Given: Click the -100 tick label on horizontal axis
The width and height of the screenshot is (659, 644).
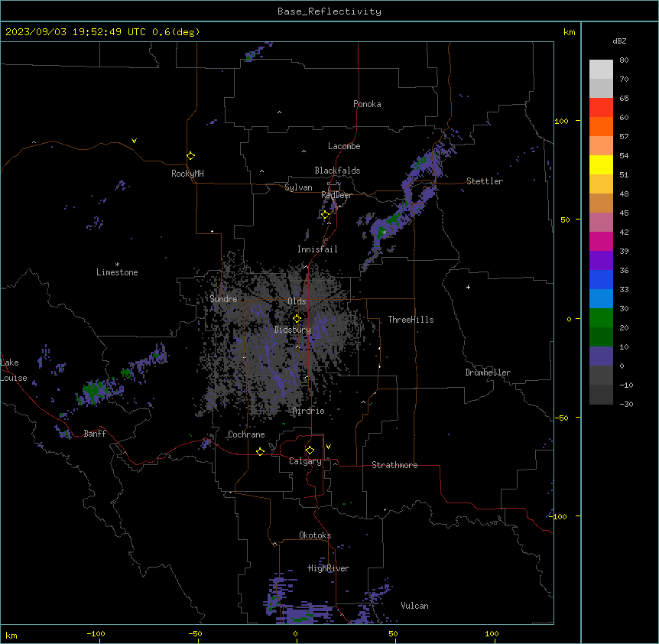Looking at the screenshot, I should coord(96,633).
